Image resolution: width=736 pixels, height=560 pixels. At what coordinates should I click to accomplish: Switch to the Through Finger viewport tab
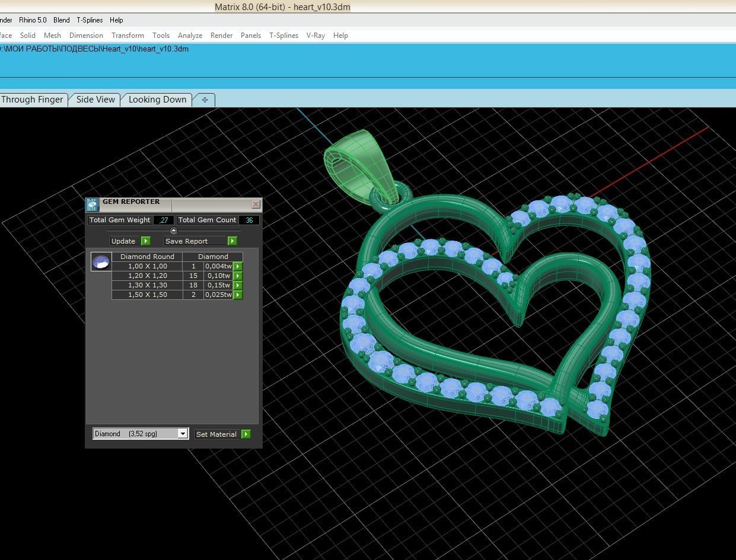point(32,100)
